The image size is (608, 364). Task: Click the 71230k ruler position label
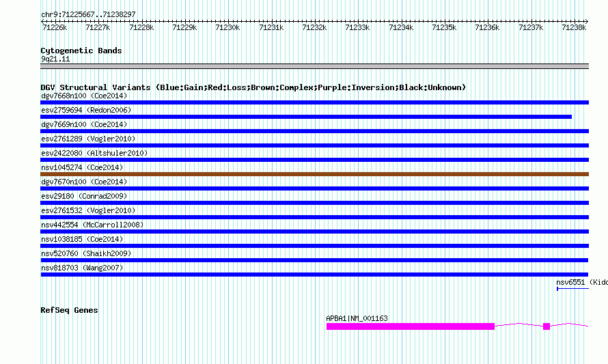click(x=227, y=27)
